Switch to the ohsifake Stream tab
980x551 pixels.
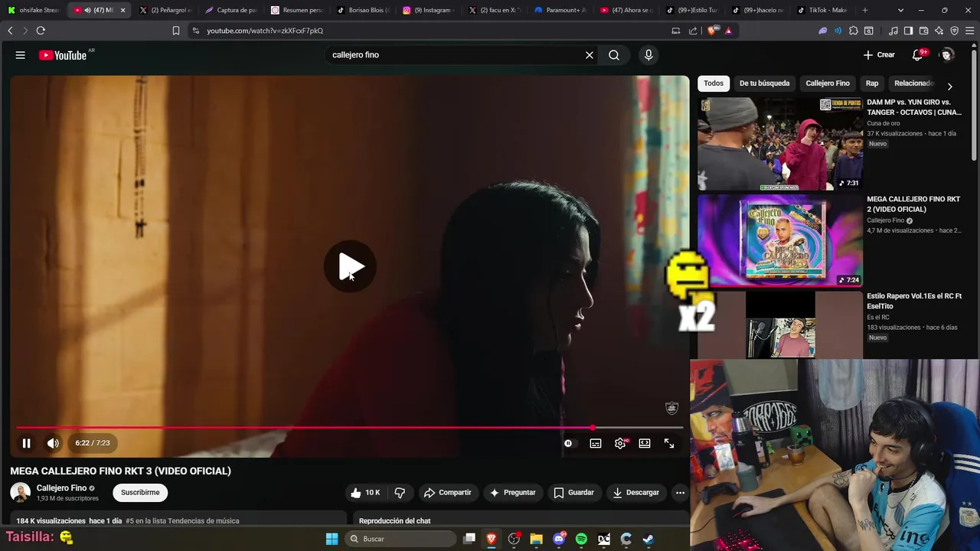(x=34, y=10)
